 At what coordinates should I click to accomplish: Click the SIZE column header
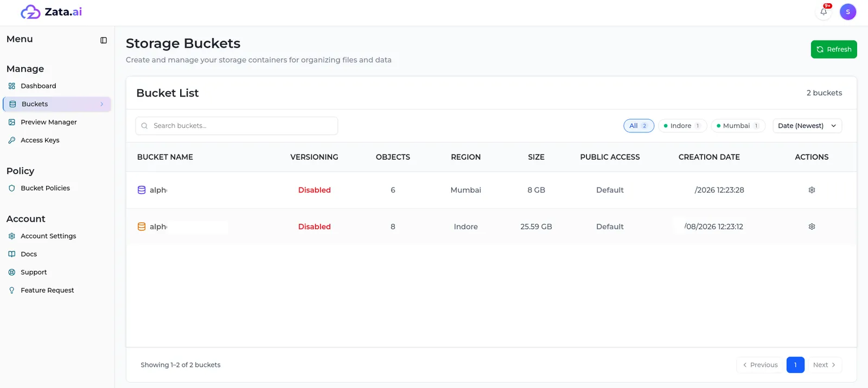[x=536, y=157]
